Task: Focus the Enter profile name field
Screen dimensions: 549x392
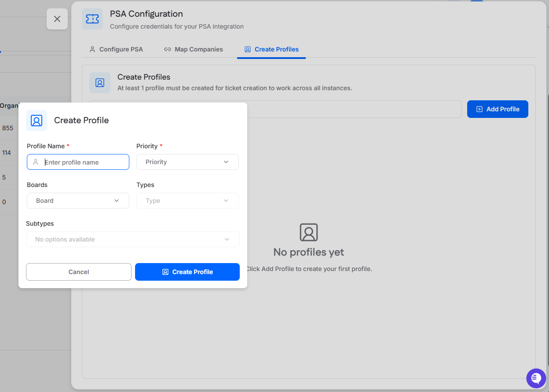Action: click(x=84, y=162)
